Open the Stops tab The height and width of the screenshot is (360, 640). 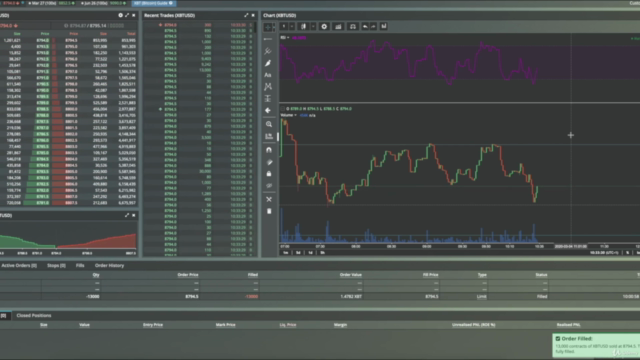56,265
